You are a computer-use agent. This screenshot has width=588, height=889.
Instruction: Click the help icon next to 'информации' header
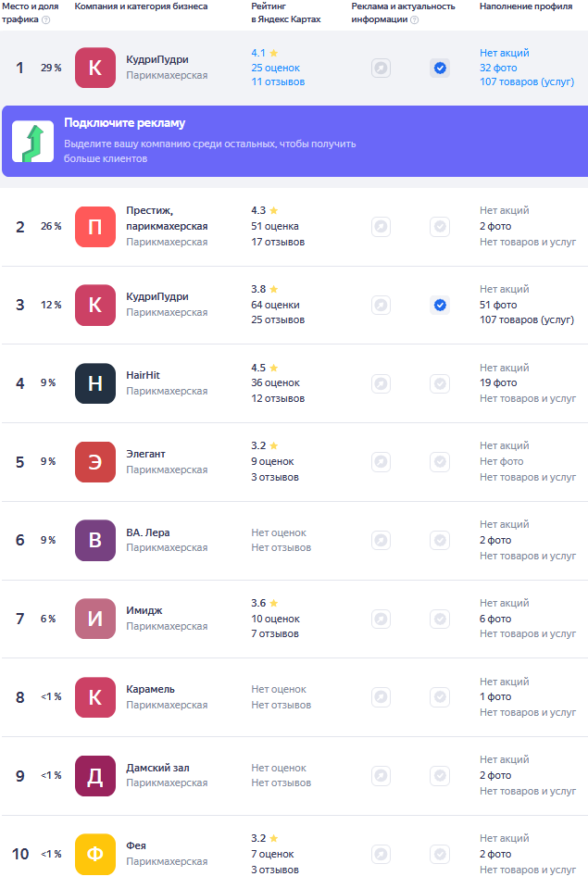[415, 19]
